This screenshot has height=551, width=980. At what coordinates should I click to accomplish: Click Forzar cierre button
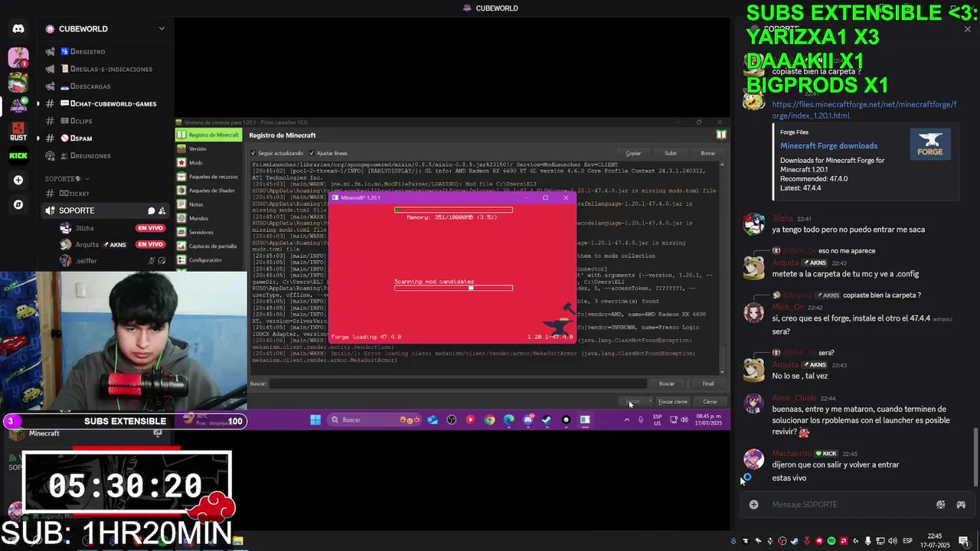click(673, 402)
